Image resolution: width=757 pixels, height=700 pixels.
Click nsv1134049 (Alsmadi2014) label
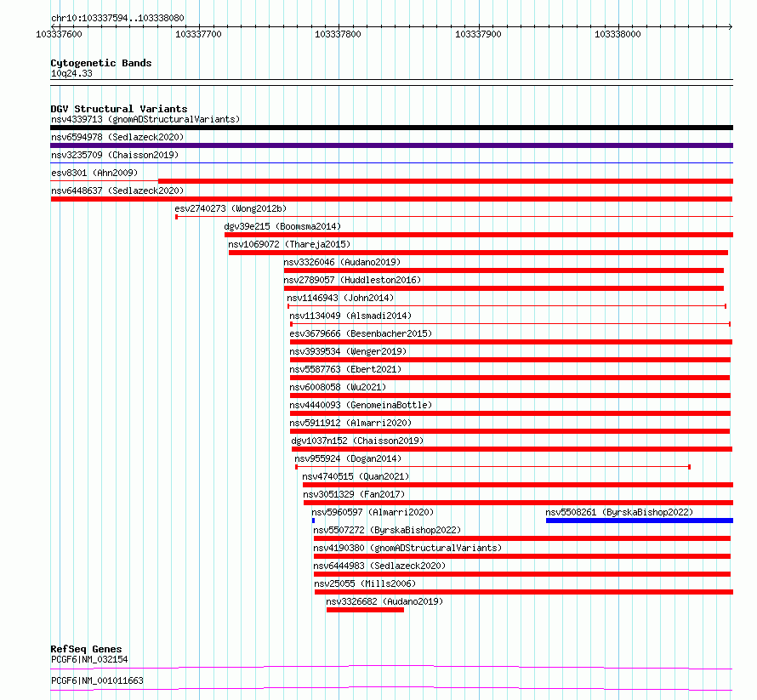(350, 316)
